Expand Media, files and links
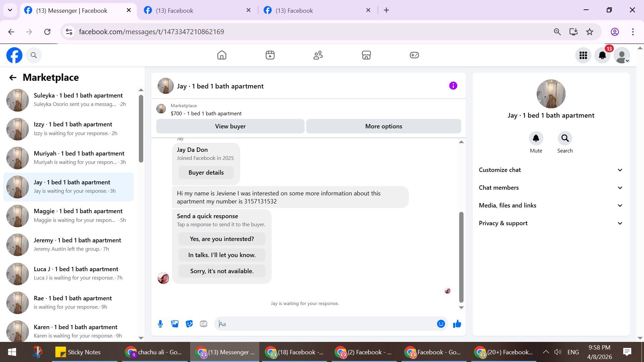The height and width of the screenshot is (362, 644). click(x=551, y=205)
